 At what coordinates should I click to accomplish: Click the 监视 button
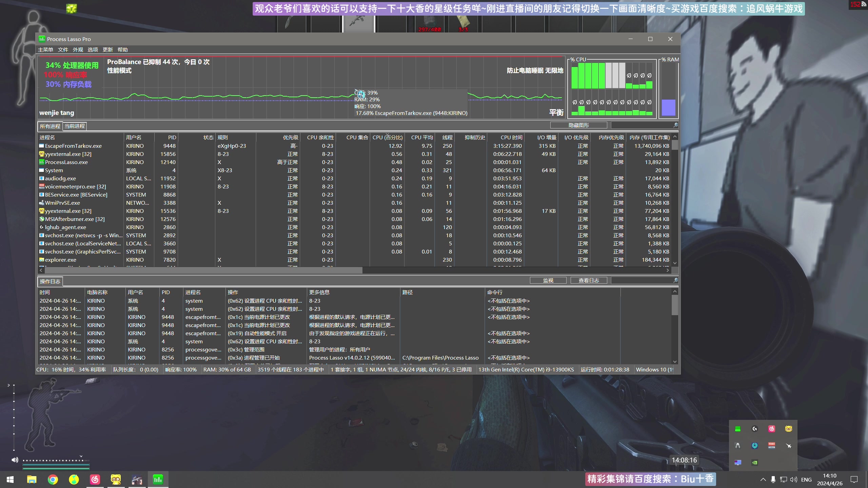(x=548, y=281)
